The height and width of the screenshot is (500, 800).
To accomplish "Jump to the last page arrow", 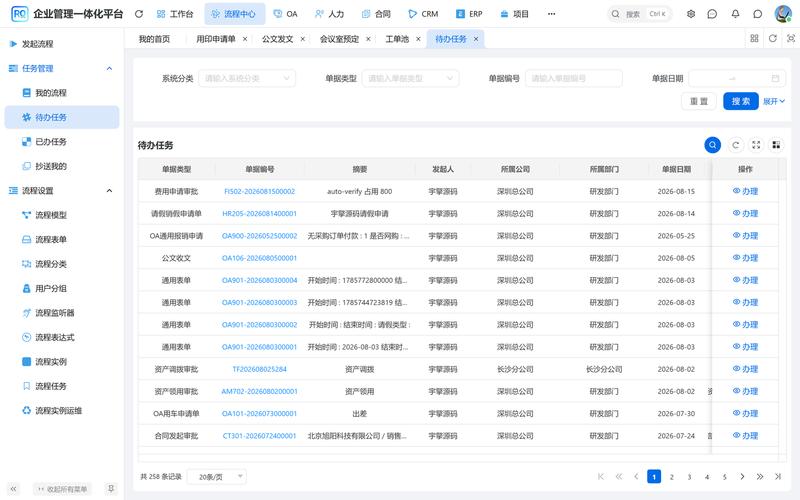I will [778, 477].
